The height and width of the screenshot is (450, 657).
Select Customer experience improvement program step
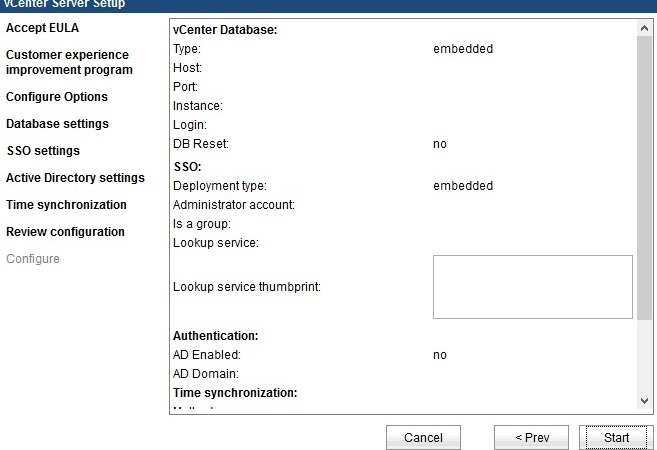(69, 62)
